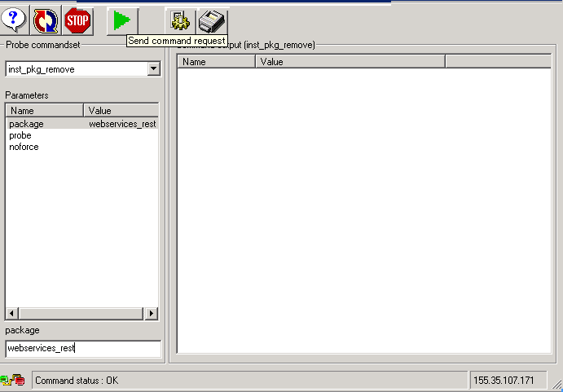Click Command output Name column header
The image size is (563, 392).
tap(216, 62)
